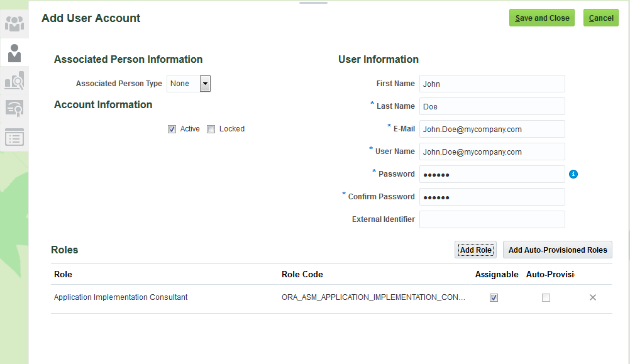Cancel adding the user account

(x=601, y=18)
